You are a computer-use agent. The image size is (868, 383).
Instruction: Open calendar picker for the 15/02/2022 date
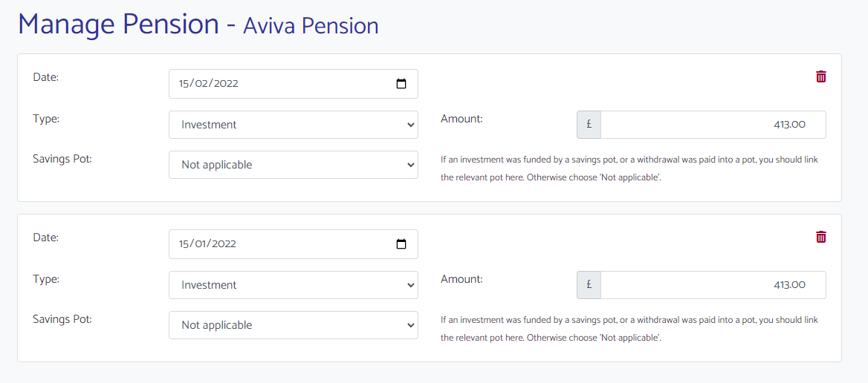pyautogui.click(x=401, y=84)
